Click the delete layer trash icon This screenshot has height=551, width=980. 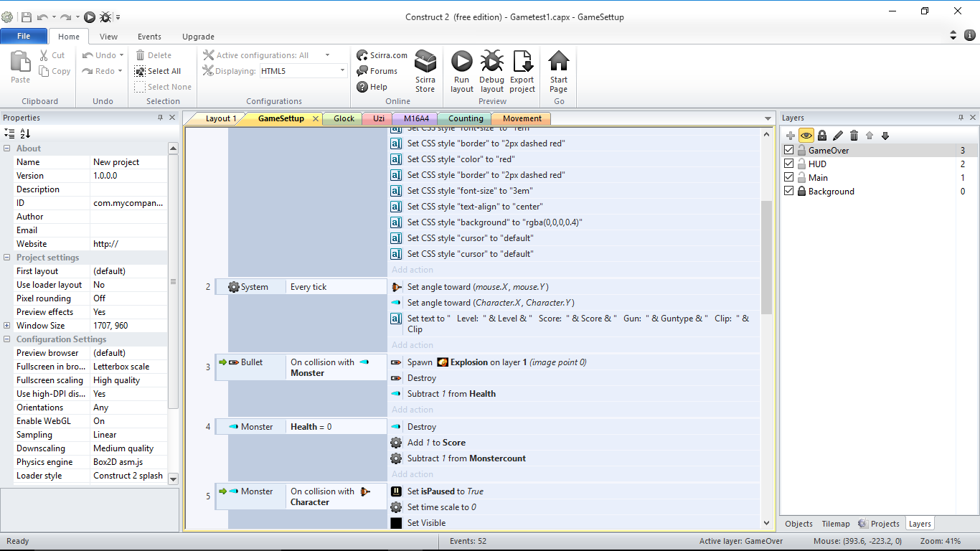[x=854, y=135]
